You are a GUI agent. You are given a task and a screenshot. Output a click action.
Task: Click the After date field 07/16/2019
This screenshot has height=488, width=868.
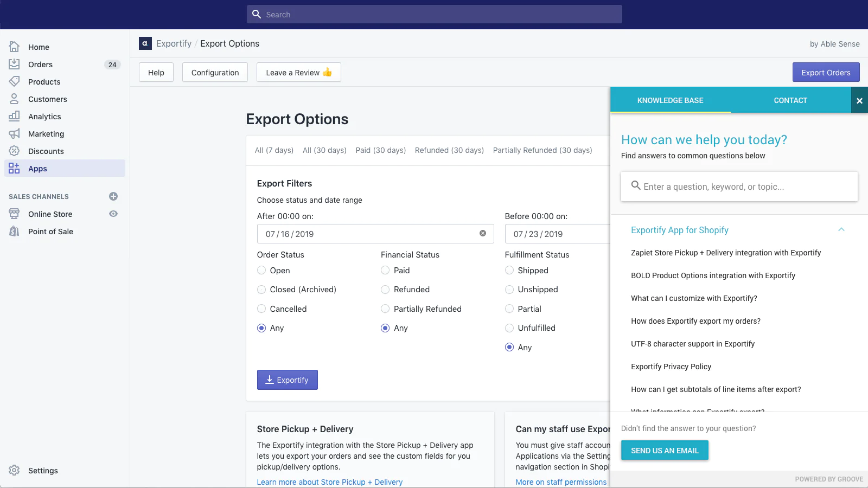[x=375, y=234]
